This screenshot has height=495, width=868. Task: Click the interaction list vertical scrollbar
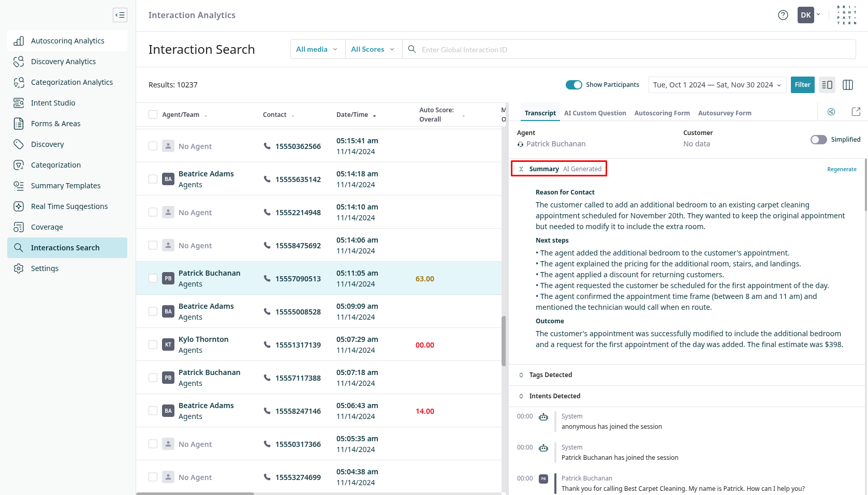tap(504, 341)
